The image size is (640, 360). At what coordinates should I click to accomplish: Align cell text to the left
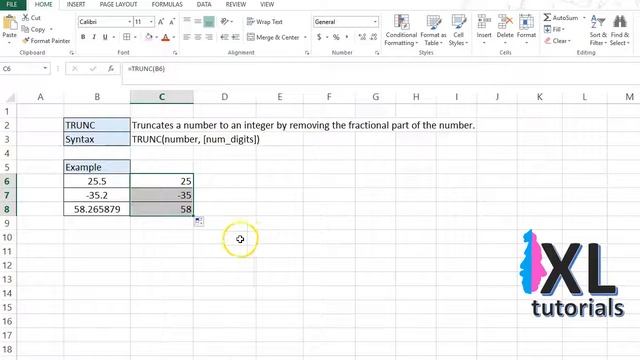coord(187,37)
